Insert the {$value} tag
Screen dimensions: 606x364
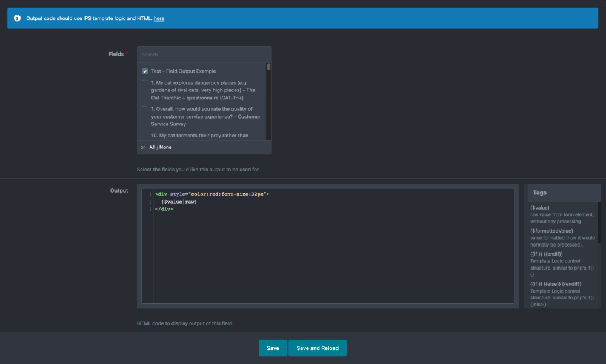540,208
